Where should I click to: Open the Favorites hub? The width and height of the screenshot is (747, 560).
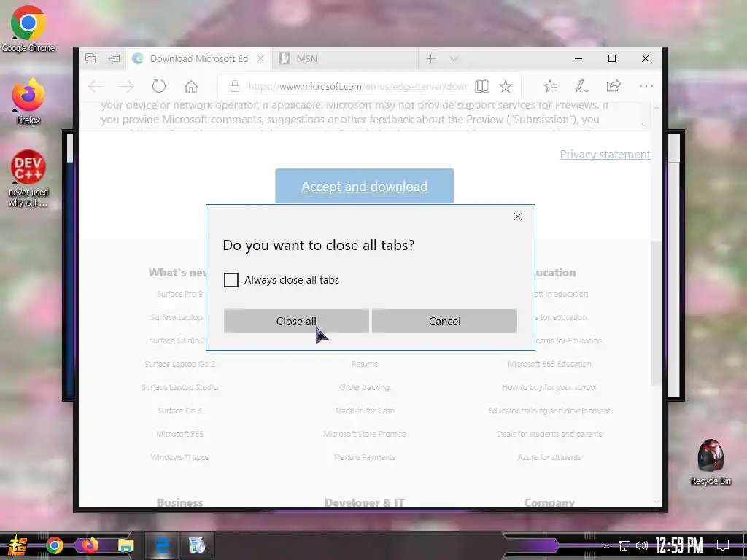click(x=550, y=86)
